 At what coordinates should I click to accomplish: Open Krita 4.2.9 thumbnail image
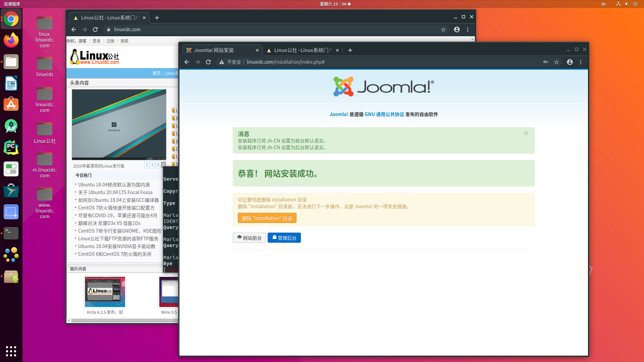105,292
